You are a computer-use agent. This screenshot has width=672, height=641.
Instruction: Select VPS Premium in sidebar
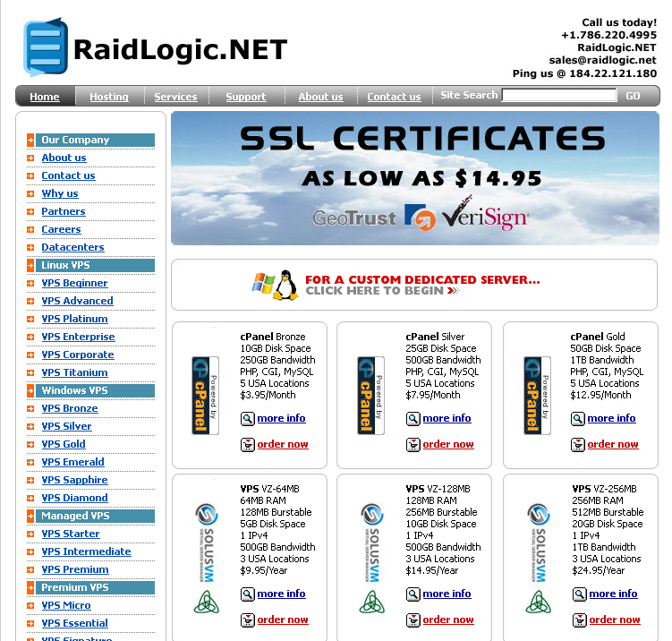(75, 569)
